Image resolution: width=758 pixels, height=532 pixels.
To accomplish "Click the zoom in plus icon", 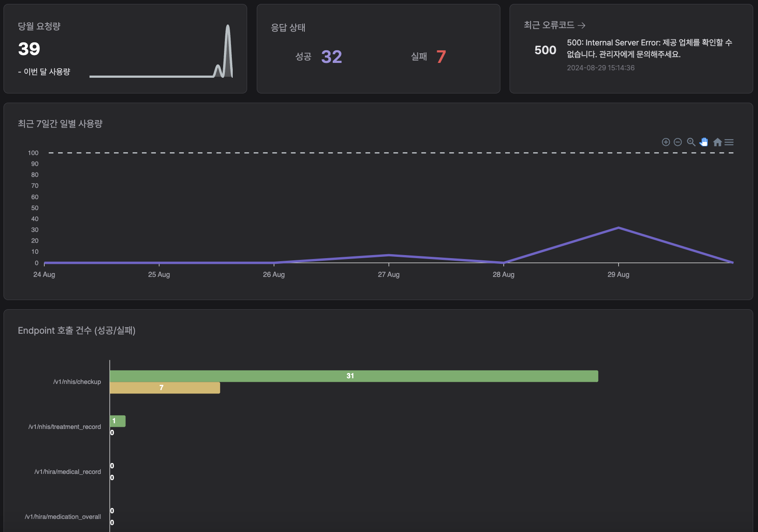I will point(666,142).
